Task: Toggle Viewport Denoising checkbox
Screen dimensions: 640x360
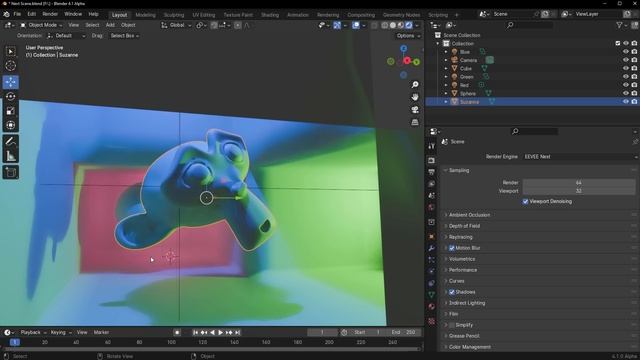Action: point(525,202)
